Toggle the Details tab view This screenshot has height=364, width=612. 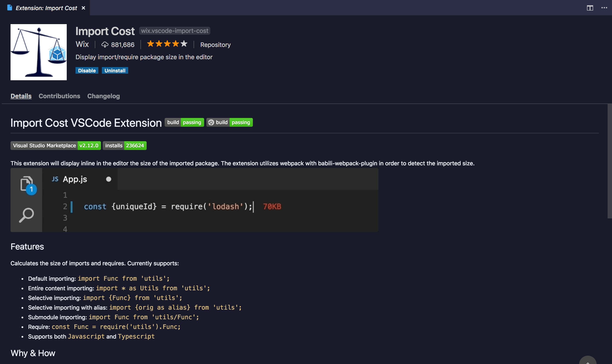[21, 95]
